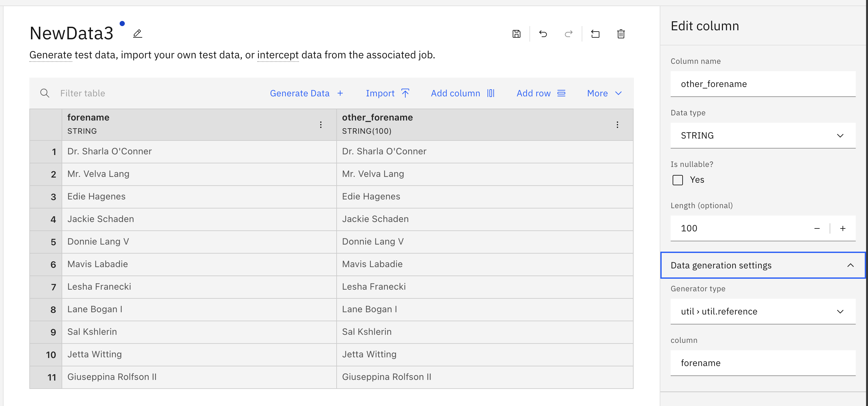Viewport: 868px width, 406px height.
Task: Increase Length value with plus button
Action: [x=843, y=228]
